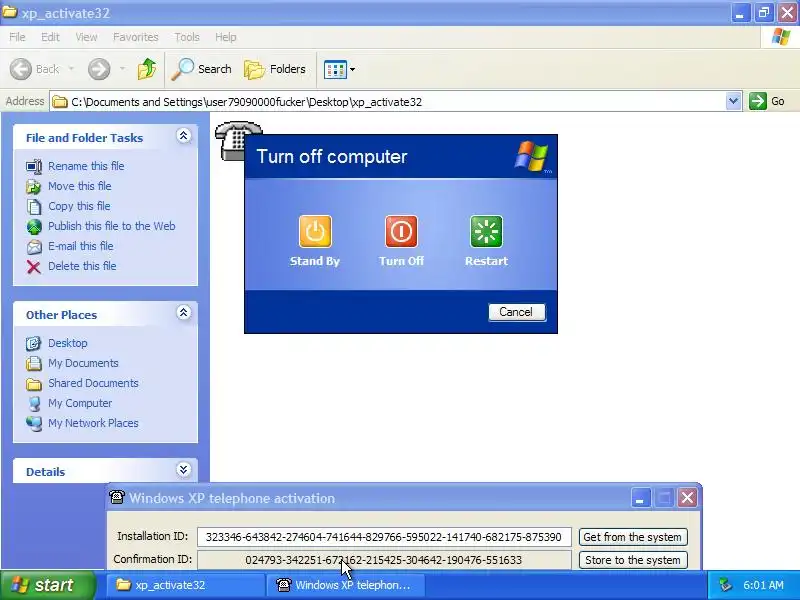Viewport: 800px width, 600px height.
Task: Click the Move this file icon
Action: 34,186
